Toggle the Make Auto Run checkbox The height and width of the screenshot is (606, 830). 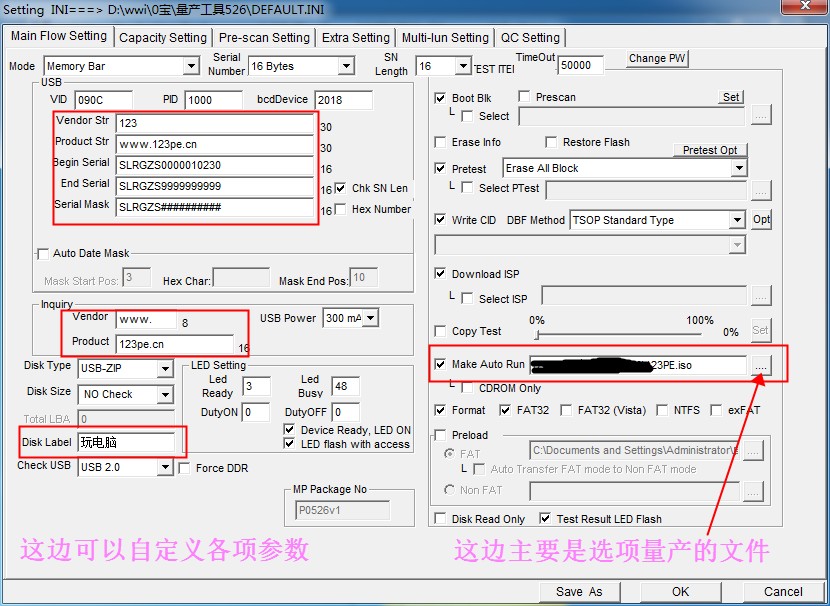[x=441, y=364]
